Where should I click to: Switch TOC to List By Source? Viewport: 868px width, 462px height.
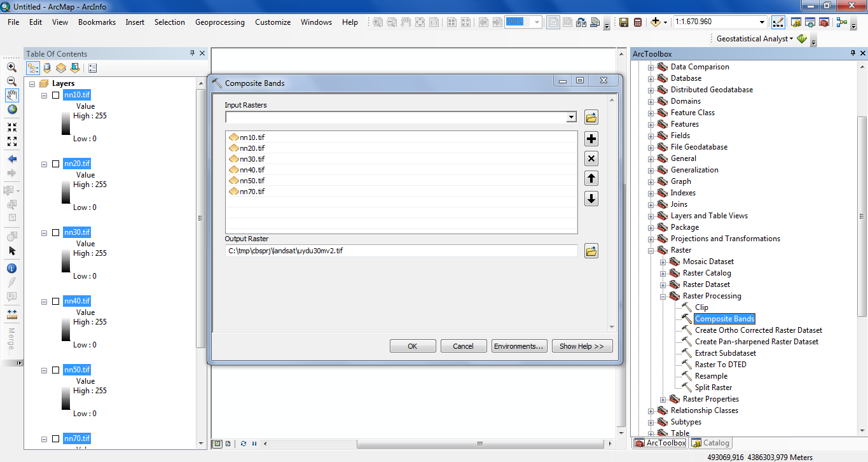coord(47,68)
